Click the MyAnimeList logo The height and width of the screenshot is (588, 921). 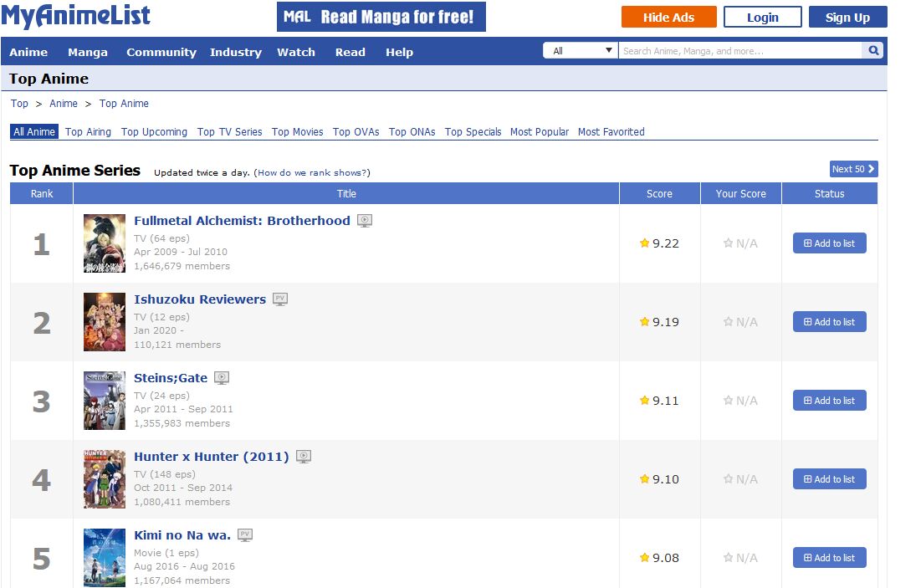[x=76, y=16]
